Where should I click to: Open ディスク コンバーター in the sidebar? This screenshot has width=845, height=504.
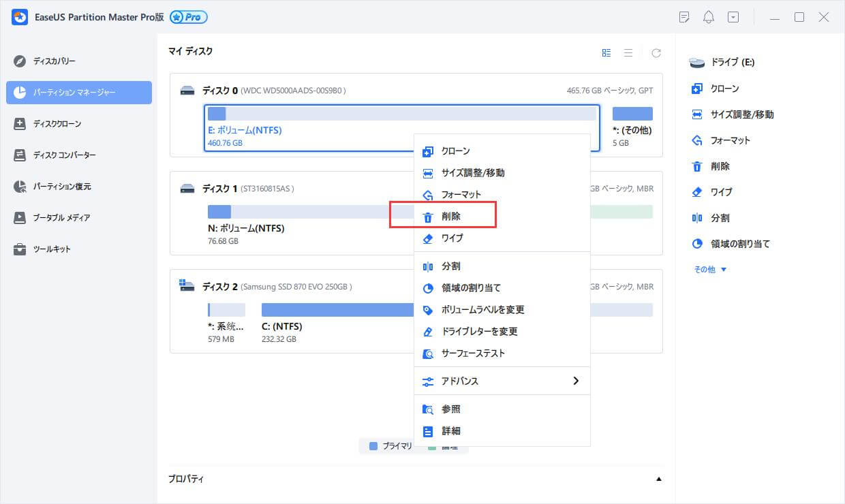tap(64, 155)
